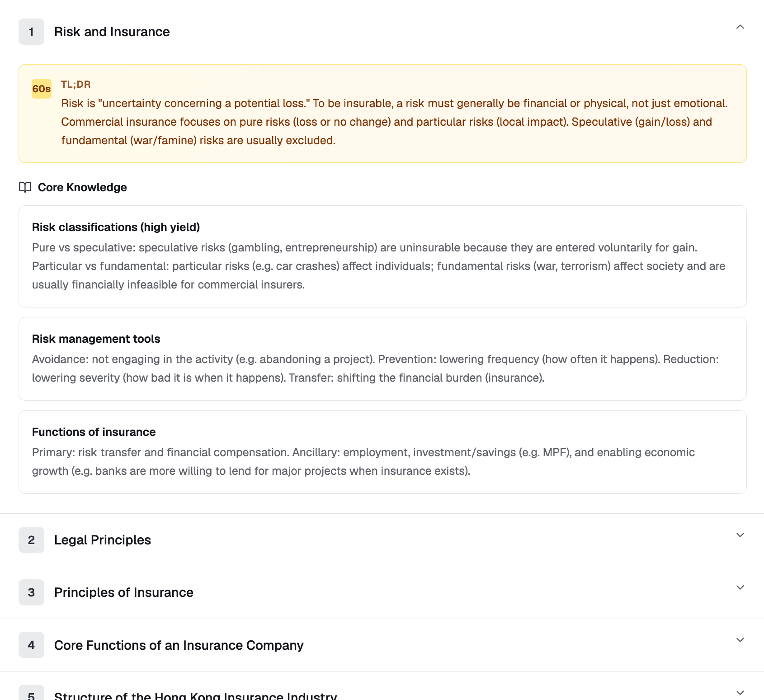Click the Risk management tools card
This screenshot has height=700, width=764.
pyautogui.click(x=382, y=359)
